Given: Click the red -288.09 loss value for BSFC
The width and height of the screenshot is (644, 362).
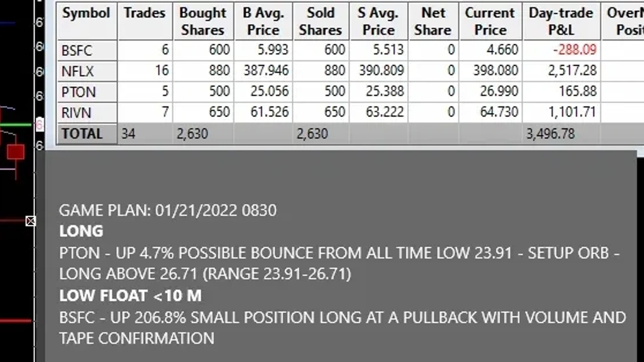Looking at the screenshot, I should 575,50.
